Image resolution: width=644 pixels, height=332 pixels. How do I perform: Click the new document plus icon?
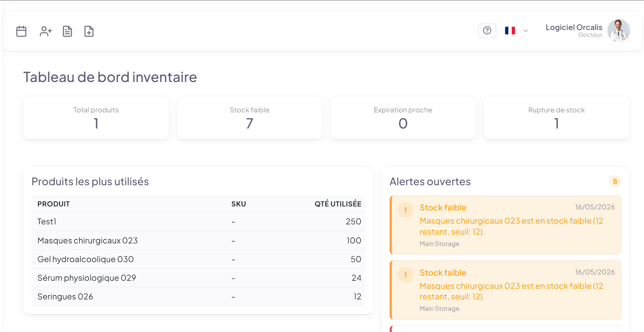[x=89, y=31]
